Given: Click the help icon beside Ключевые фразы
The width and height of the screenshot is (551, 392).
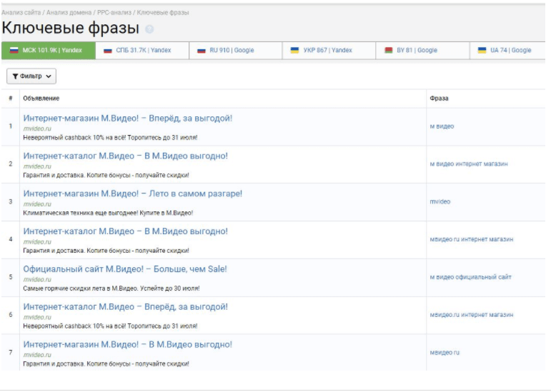Looking at the screenshot, I should pyautogui.click(x=149, y=29).
